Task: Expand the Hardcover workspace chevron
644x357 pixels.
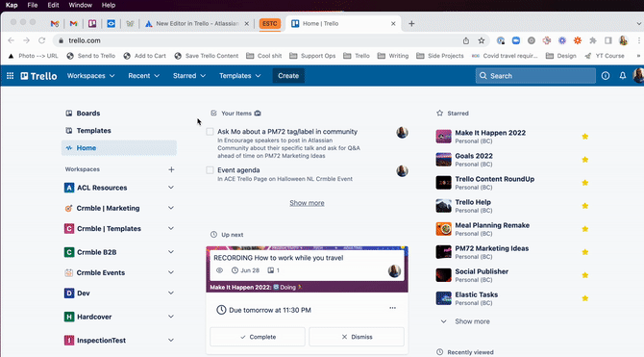Action: [x=171, y=317]
